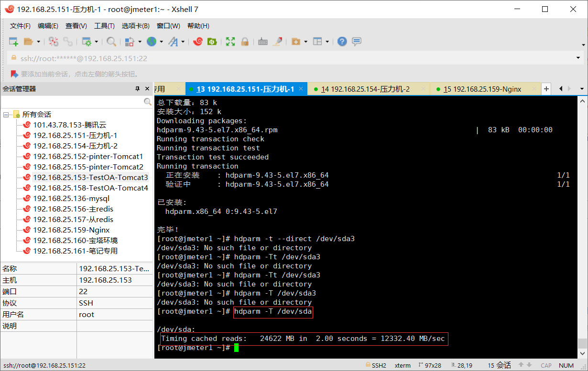588x371 pixels.
Task: Click the ssh://root address bar field
Action: pyautogui.click(x=291, y=58)
